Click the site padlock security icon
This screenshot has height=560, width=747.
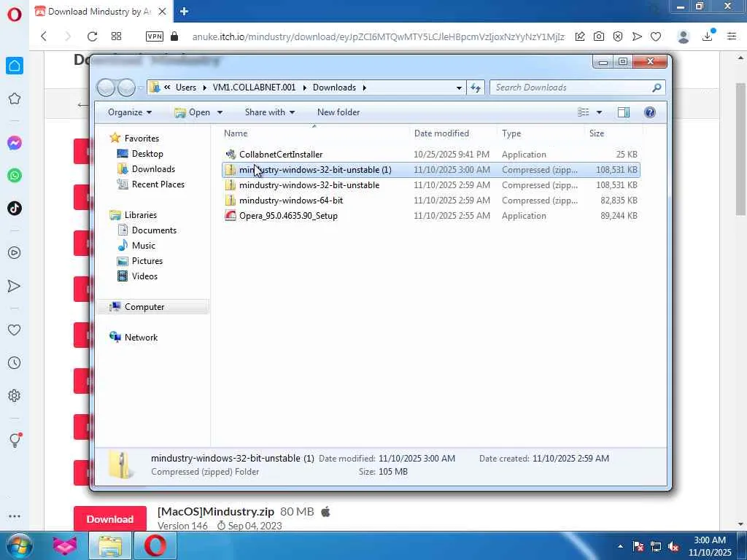point(174,36)
